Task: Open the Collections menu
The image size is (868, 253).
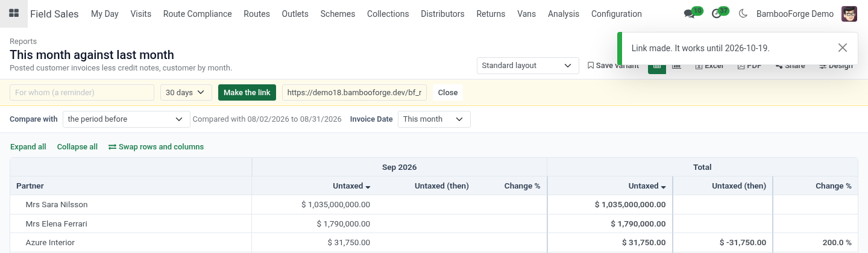Action: pos(388,14)
